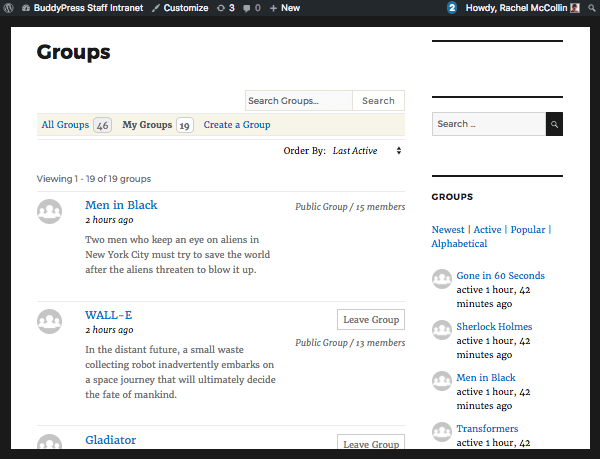Leave the Gladiator group
The width and height of the screenshot is (600, 459).
pos(371,442)
